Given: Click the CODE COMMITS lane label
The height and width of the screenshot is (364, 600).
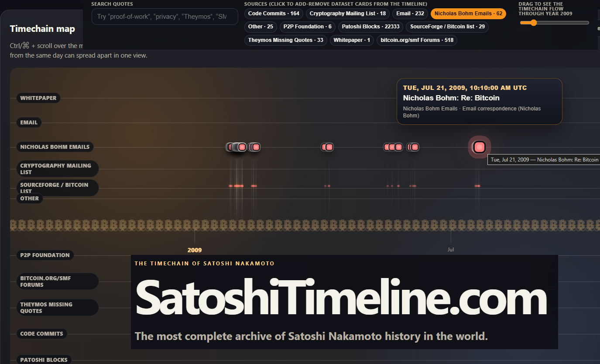Looking at the screenshot, I should [41, 334].
